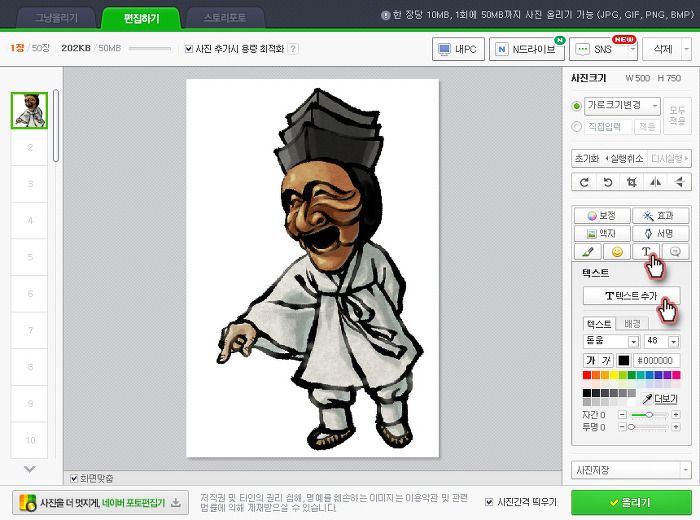Screen dimensions: 700x520
Task: Open the 효과 effects tool
Action: (660, 216)
